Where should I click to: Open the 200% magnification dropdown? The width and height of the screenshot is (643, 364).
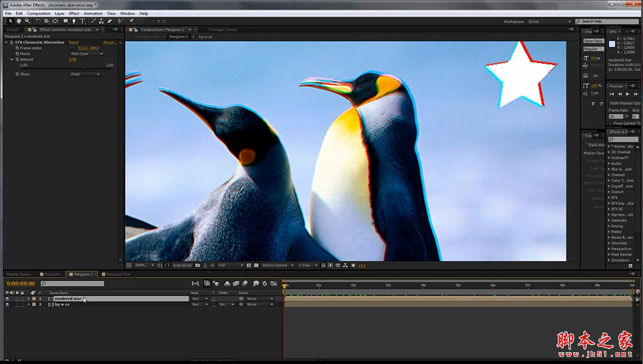coord(144,265)
